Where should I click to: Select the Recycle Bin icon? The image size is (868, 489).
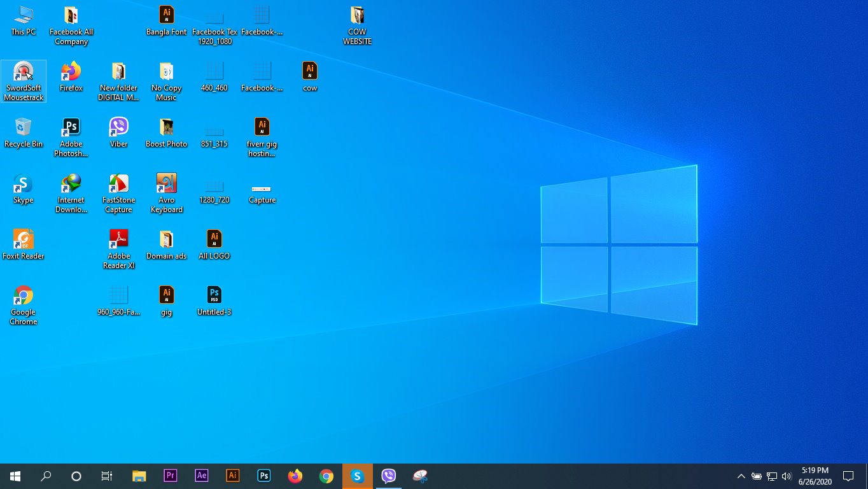click(x=24, y=133)
